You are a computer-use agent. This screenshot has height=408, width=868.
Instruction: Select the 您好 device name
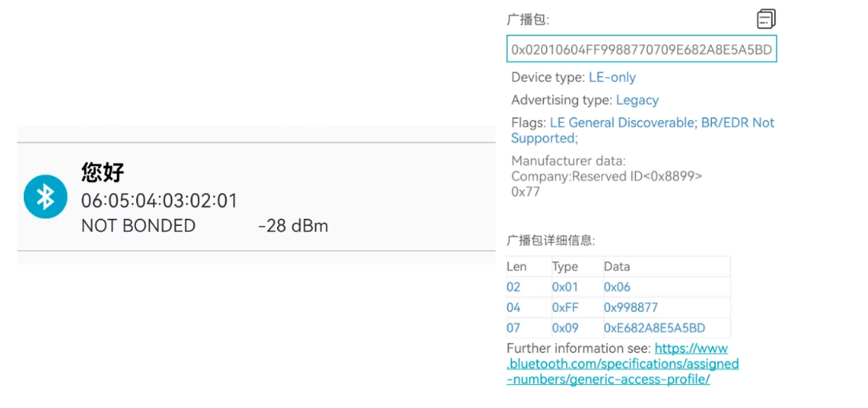102,172
